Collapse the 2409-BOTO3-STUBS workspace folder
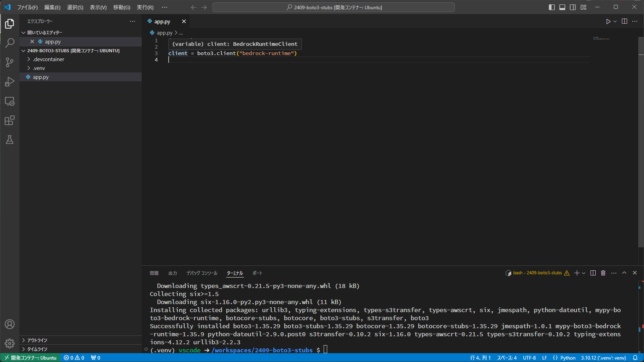The height and width of the screenshot is (362, 644). 80,51
